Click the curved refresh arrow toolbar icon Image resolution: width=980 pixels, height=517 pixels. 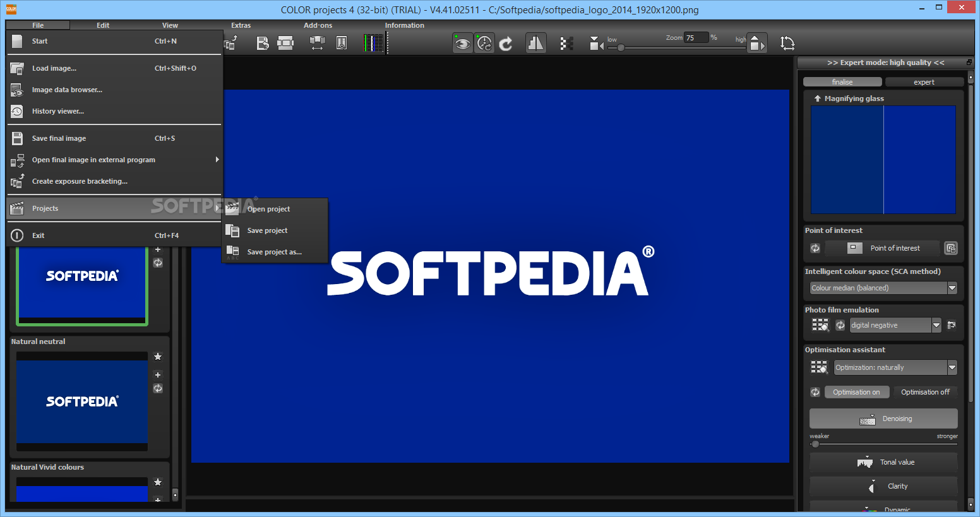click(506, 43)
